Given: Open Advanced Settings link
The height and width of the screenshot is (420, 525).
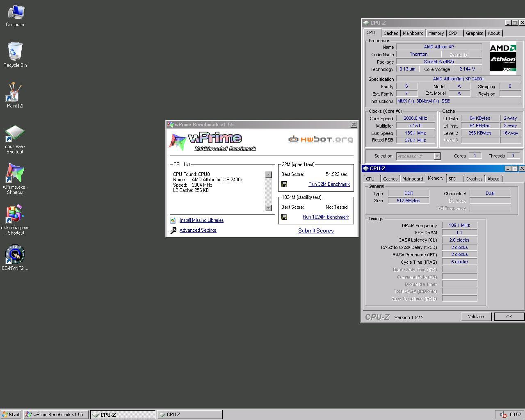Looking at the screenshot, I should (198, 230).
